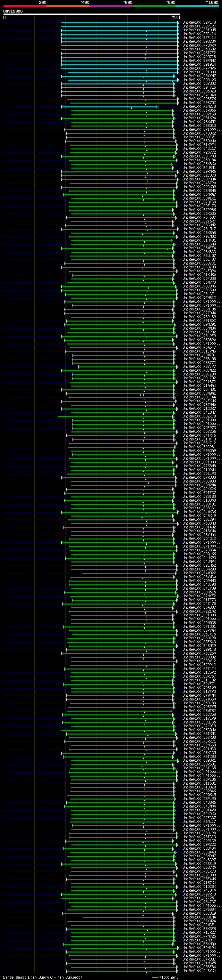Open the last hit UniRef100_C4SYX4

[199, 971]
